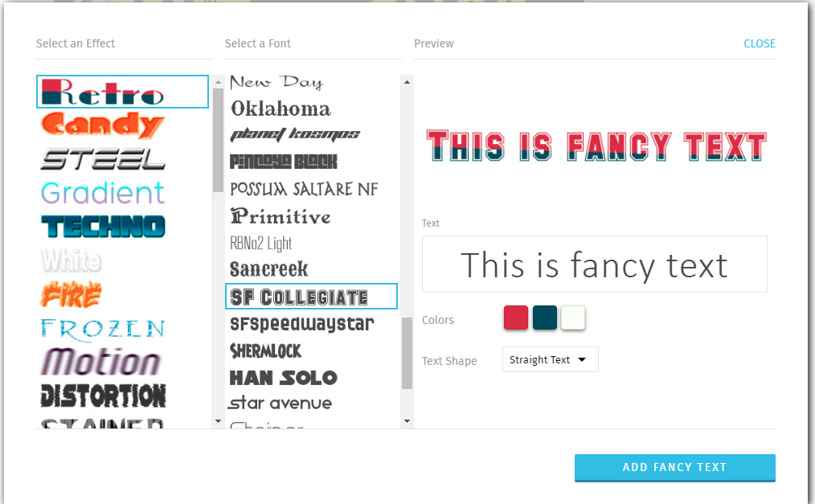This screenshot has height=504, width=815.
Task: Select the DISTORTION effect
Action: pos(103,395)
